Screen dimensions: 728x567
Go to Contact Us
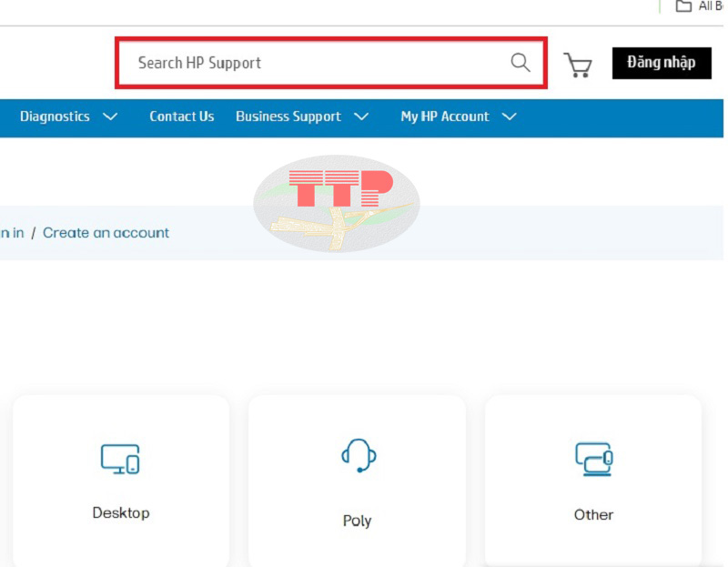[181, 116]
